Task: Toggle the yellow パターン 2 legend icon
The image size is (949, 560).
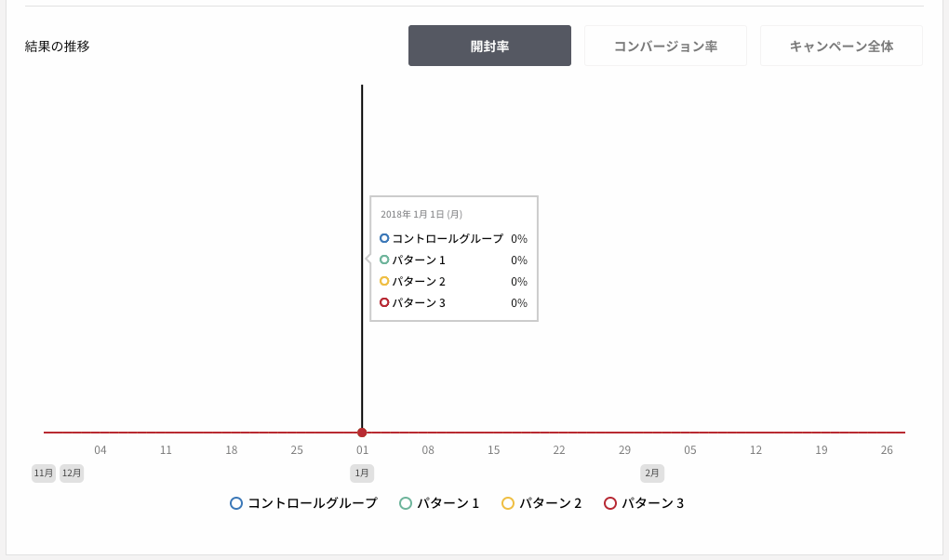Action: pyautogui.click(x=508, y=503)
